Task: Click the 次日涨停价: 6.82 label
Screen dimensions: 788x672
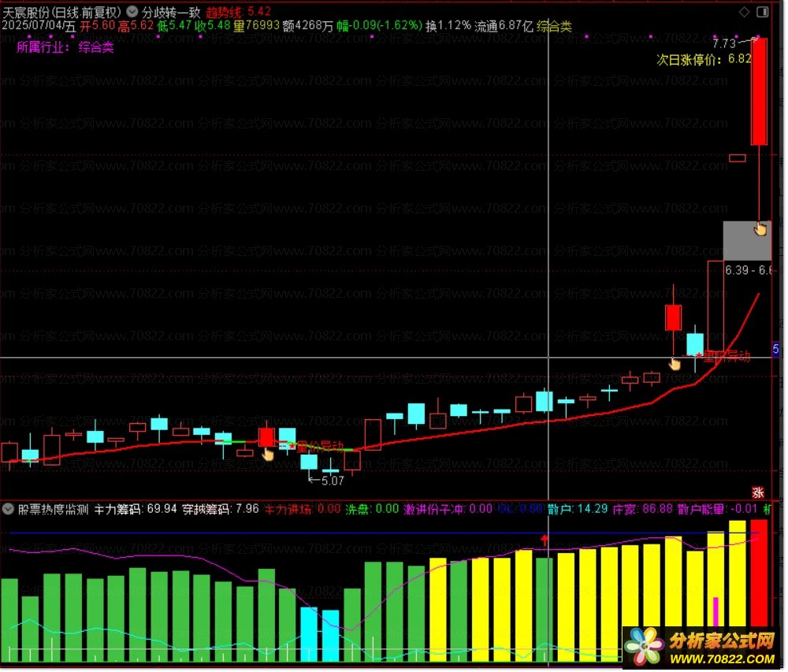Action: coord(704,59)
